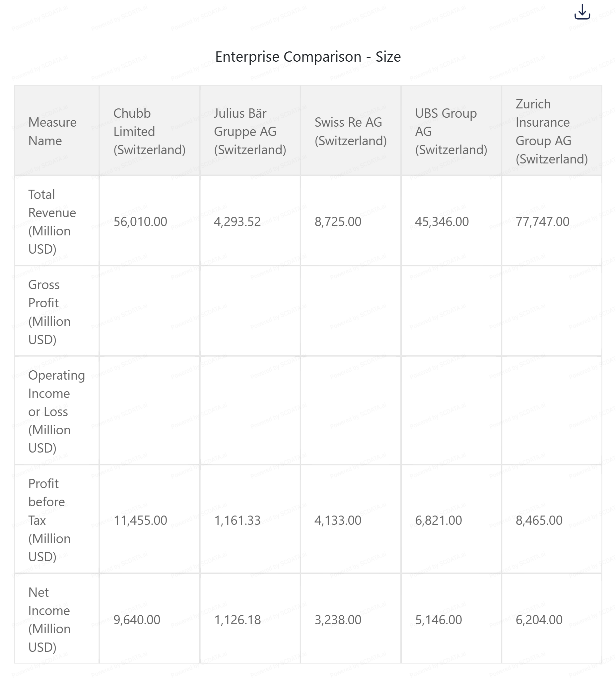Click UBS total revenue cell 45,346.00

pyautogui.click(x=442, y=221)
